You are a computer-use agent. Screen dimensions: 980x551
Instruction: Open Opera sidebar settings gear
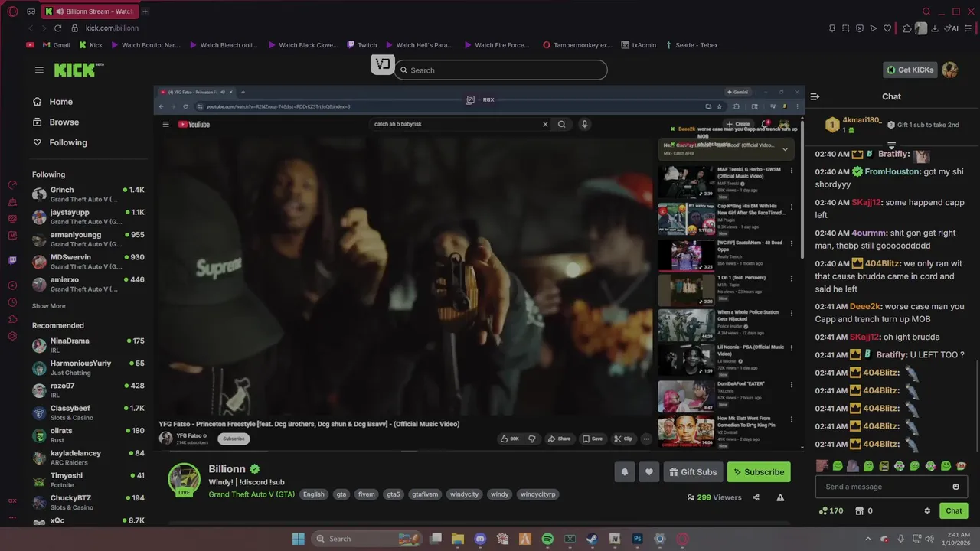pyautogui.click(x=12, y=336)
